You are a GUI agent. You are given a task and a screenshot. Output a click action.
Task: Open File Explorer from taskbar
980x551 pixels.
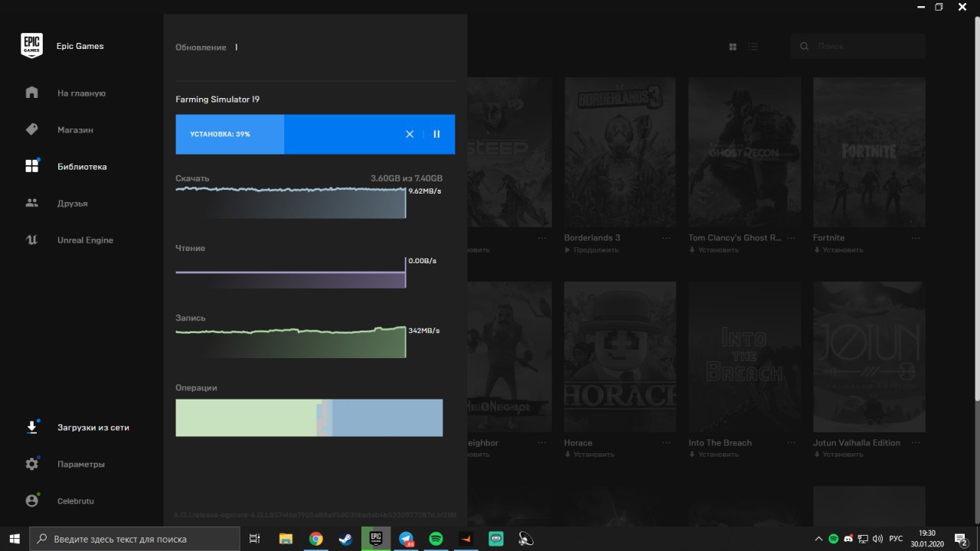coord(286,539)
